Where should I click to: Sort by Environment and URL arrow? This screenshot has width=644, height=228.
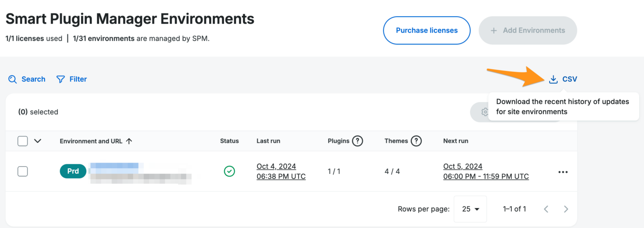(129, 141)
